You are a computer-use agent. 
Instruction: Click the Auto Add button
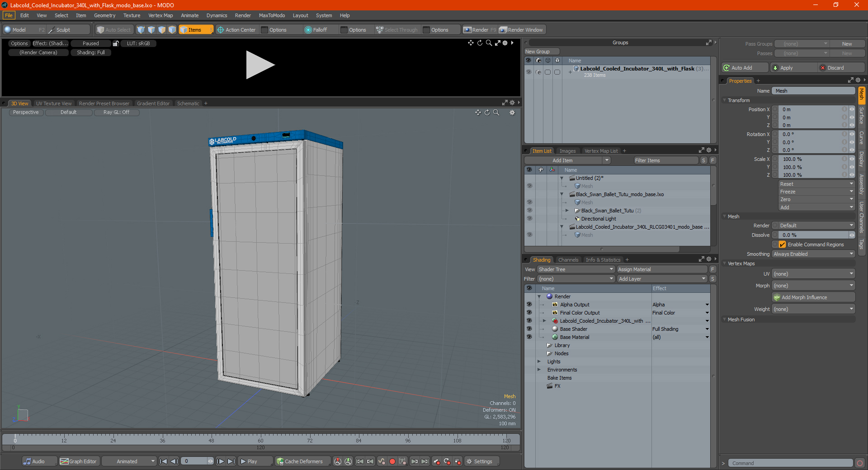coord(745,68)
